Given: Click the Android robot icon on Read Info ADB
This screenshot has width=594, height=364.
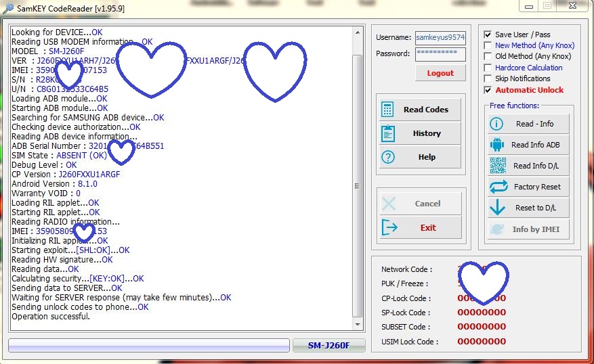Looking at the screenshot, I should [x=497, y=145].
